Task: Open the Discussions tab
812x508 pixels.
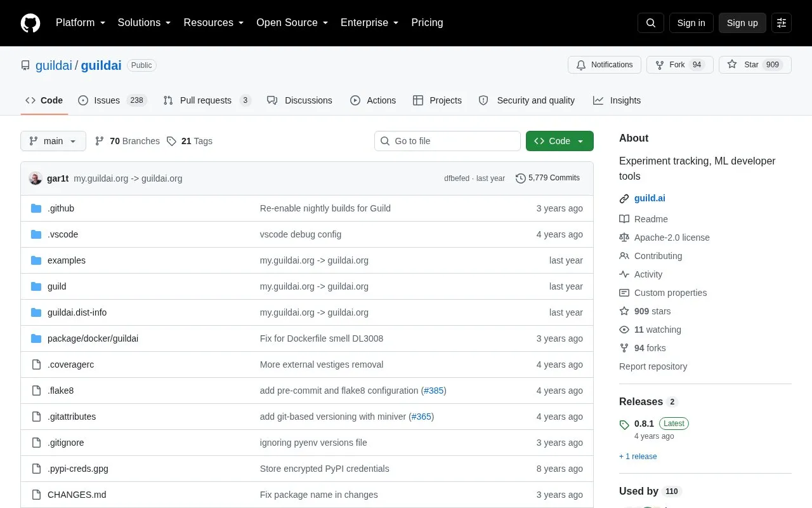Action: [x=299, y=100]
